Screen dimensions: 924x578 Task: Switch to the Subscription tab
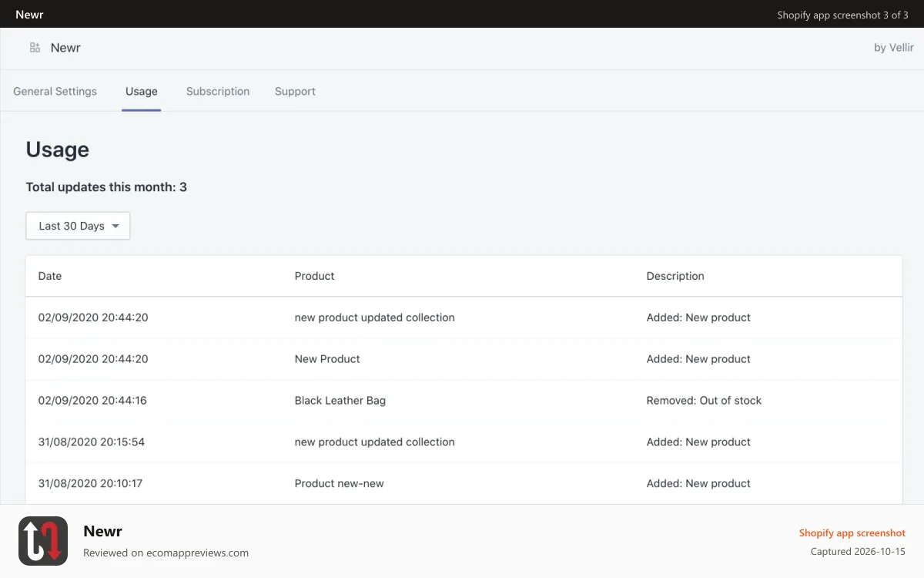218,91
